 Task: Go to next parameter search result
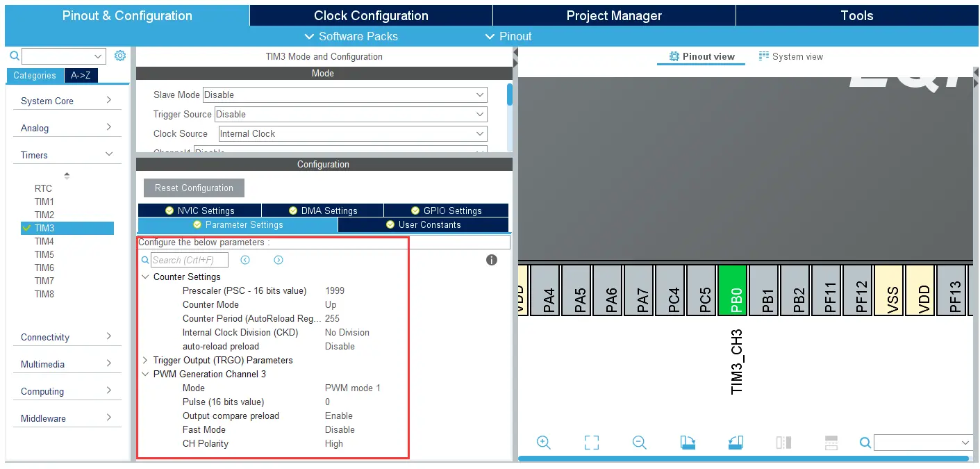pyautogui.click(x=279, y=260)
